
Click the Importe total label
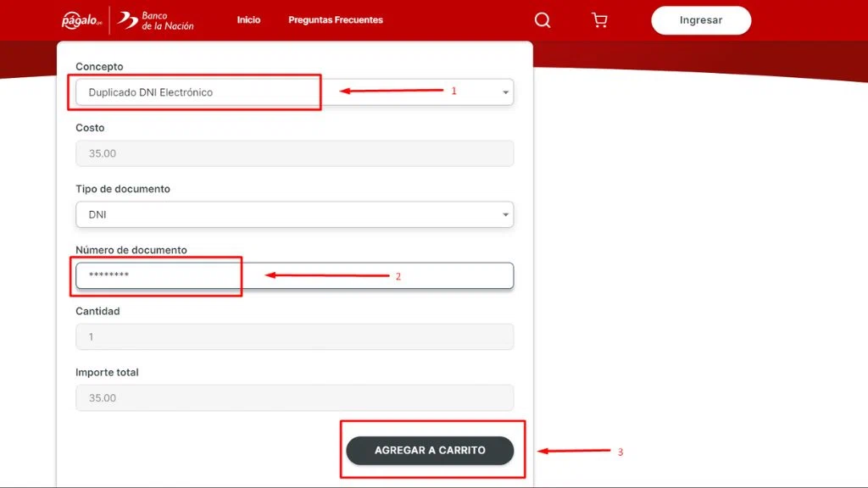[108, 373]
